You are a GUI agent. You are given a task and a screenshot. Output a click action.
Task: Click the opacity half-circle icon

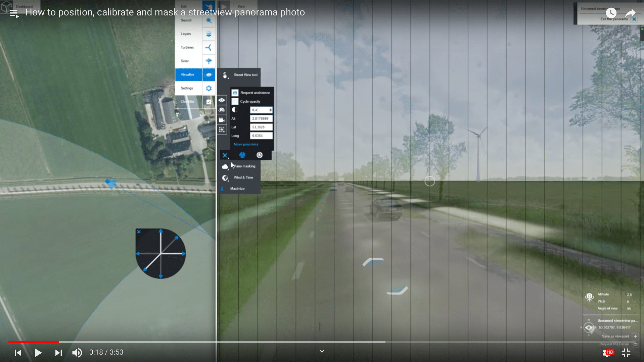pos(234,110)
